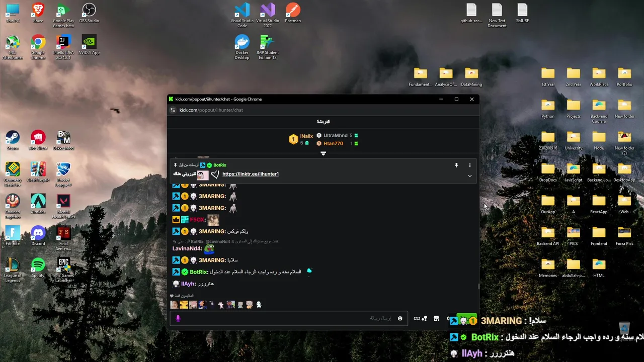644x362 pixels.
Task: Open Visual Studio 2022 desktop shortcut
Action: [x=268, y=16]
